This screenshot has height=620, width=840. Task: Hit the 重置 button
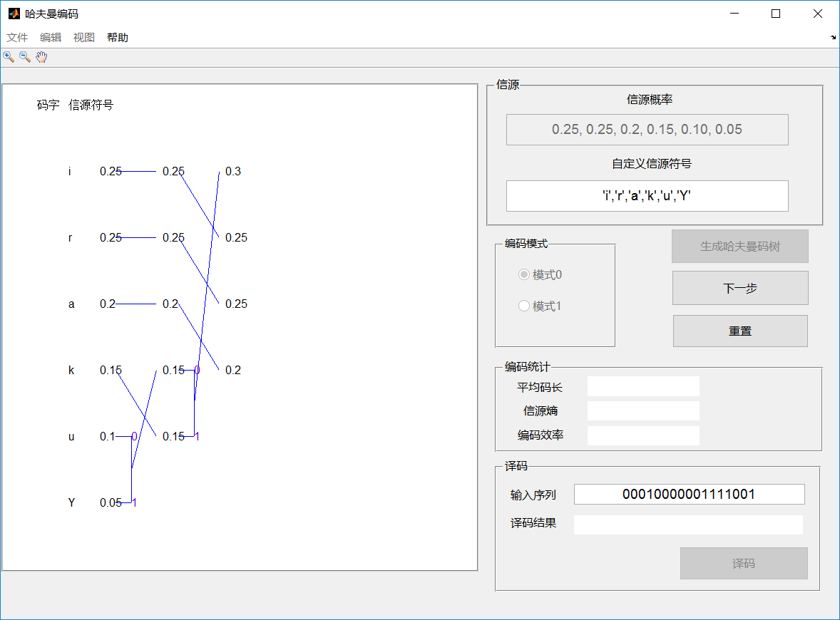click(740, 331)
